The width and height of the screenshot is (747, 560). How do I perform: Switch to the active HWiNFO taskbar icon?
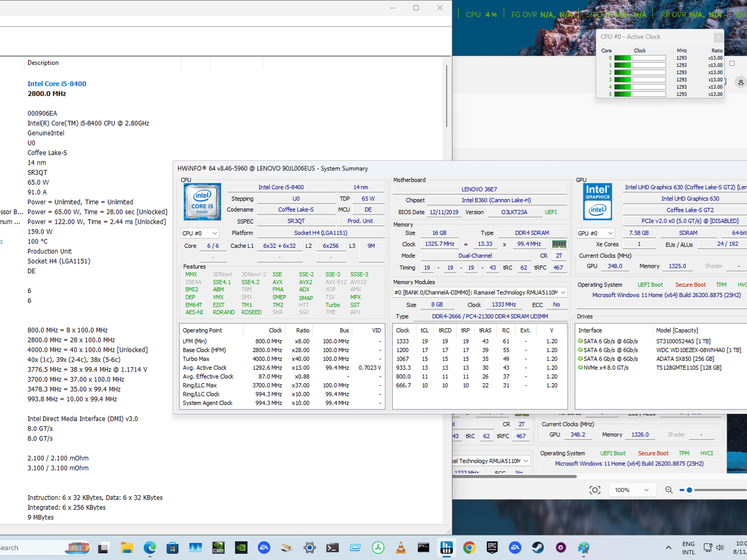coord(446,548)
